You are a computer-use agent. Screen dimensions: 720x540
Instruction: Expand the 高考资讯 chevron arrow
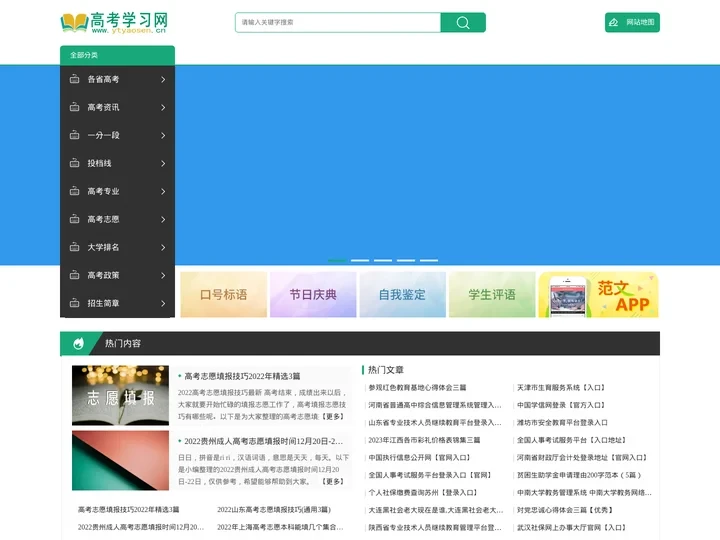coord(163,107)
